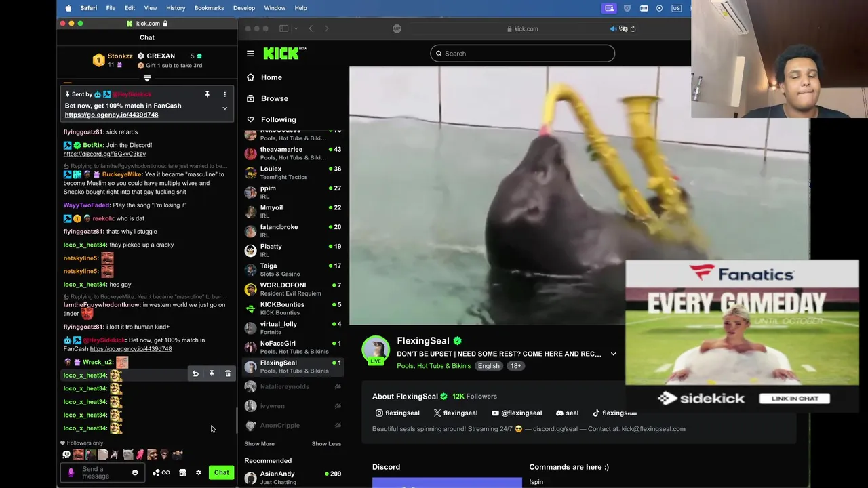This screenshot has width=868, height=488.
Task: Open theavamariee channel in following list
Action: (x=293, y=153)
